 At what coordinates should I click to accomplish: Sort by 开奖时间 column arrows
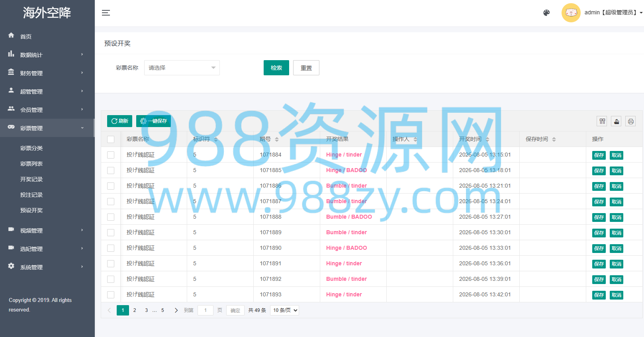click(x=487, y=139)
